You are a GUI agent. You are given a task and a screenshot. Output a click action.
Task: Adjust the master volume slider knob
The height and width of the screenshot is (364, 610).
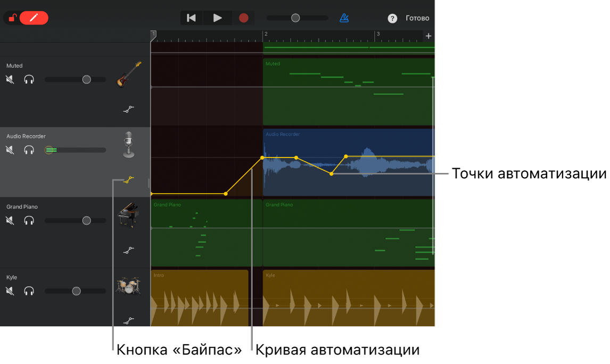295,18
